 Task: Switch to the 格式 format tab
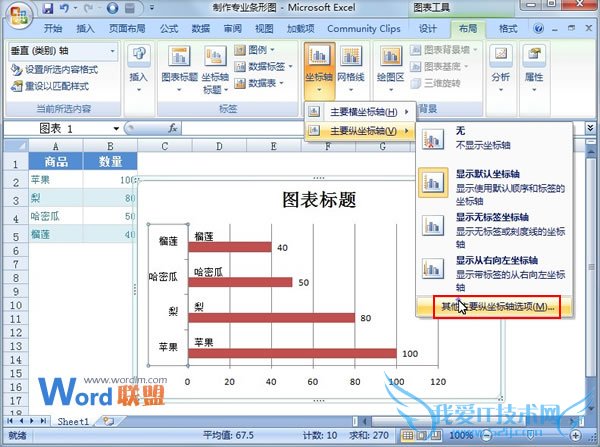508,28
